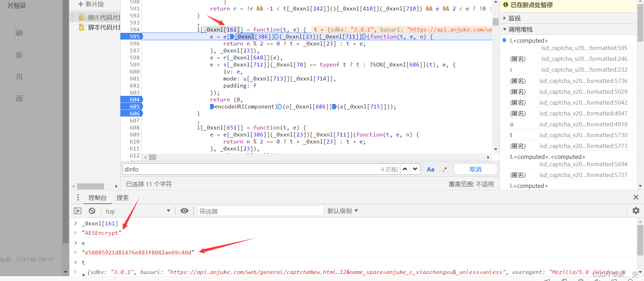Viewport: 644px width, 281px height.
Task: Select t.<computed>.<computed> call stack frame
Action: [568, 160]
